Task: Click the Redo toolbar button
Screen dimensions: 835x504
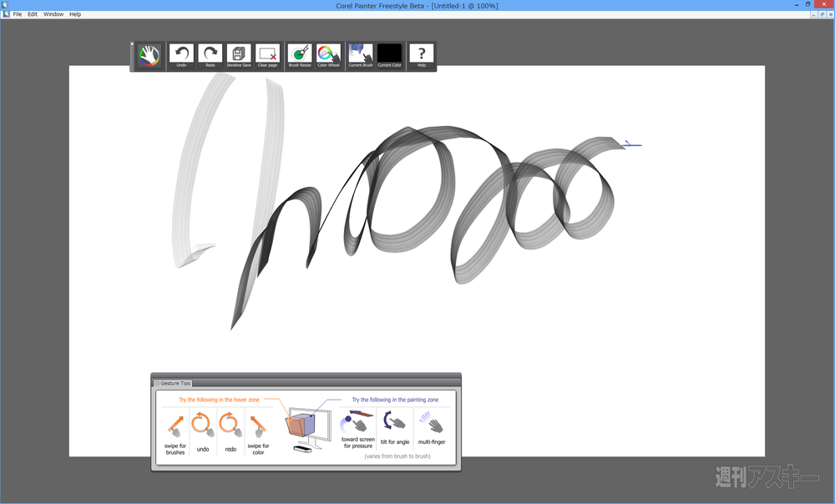Action: (210, 55)
